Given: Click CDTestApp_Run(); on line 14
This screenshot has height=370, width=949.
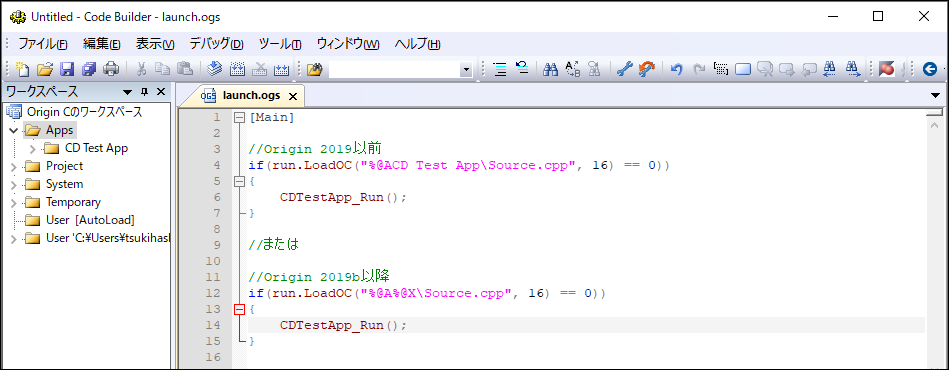Looking at the screenshot, I should click(343, 325).
